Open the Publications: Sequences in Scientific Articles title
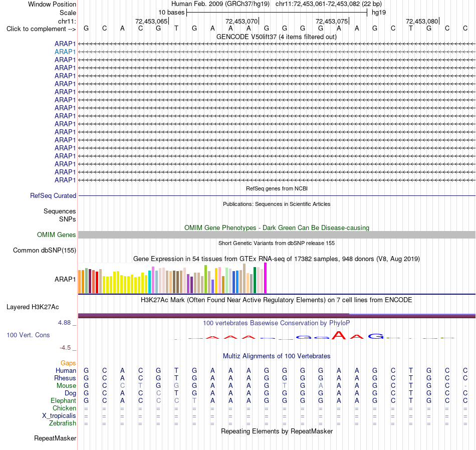The width and height of the screenshot is (476, 450). pos(277,204)
